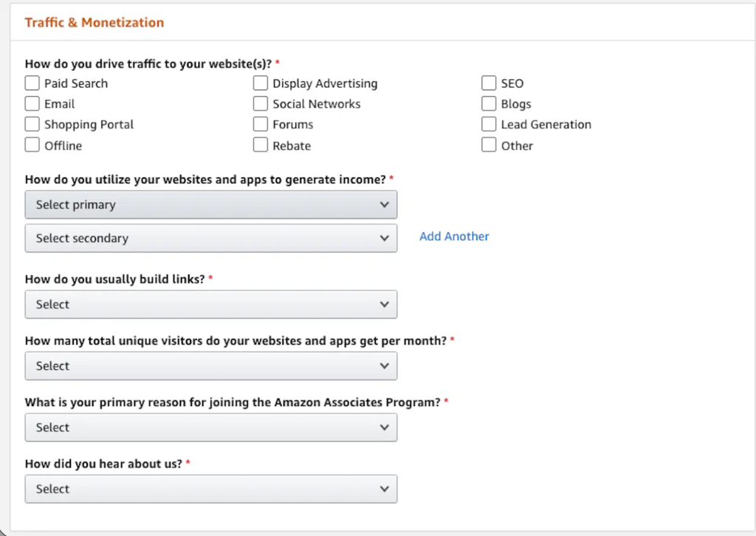Tick the Forums checkbox
756x536 pixels.
261,125
